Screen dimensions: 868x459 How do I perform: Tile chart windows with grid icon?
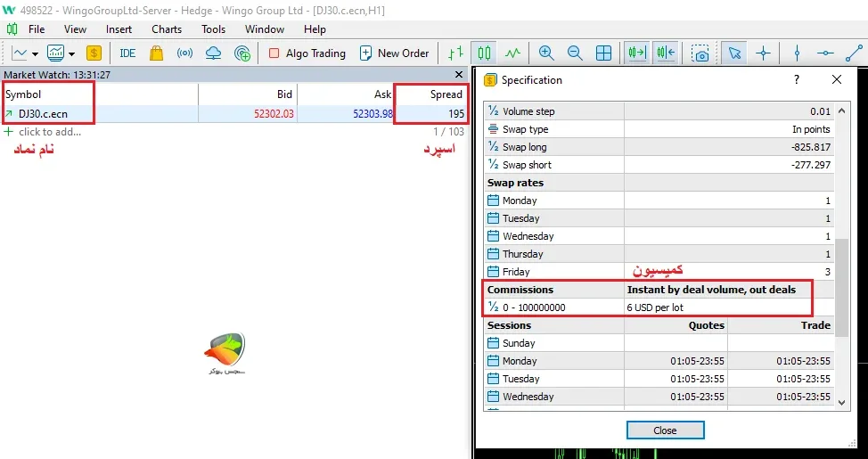(x=603, y=53)
